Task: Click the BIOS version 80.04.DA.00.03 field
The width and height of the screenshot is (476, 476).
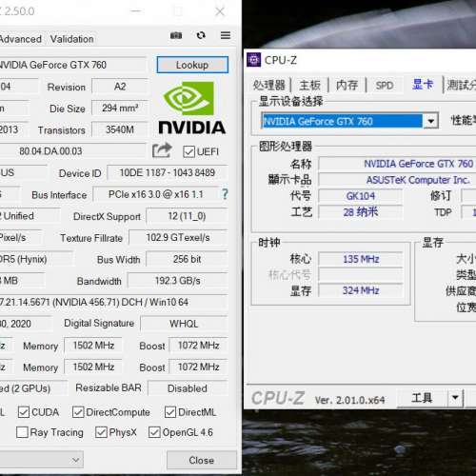Action: coord(72,151)
